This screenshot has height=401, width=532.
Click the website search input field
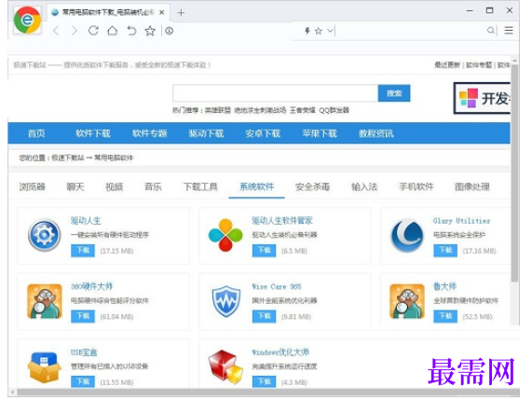(x=275, y=93)
